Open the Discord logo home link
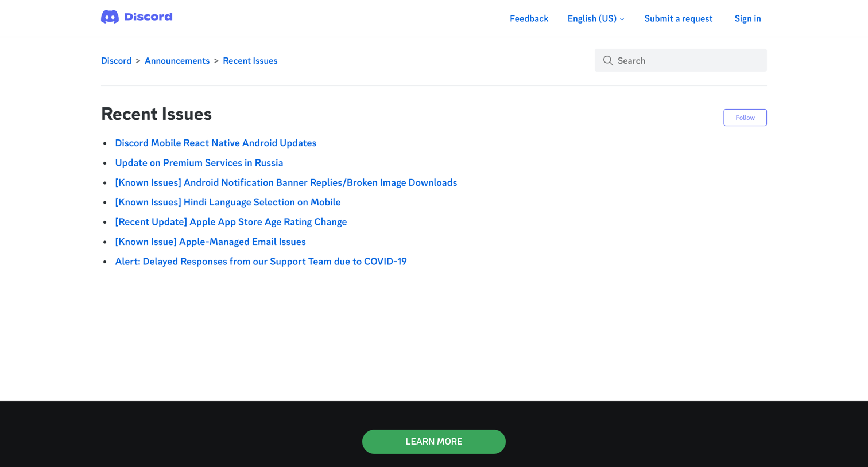 137,17
